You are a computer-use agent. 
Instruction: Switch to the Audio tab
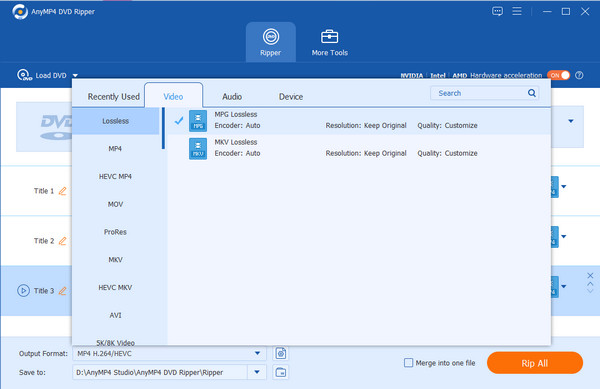tap(232, 96)
